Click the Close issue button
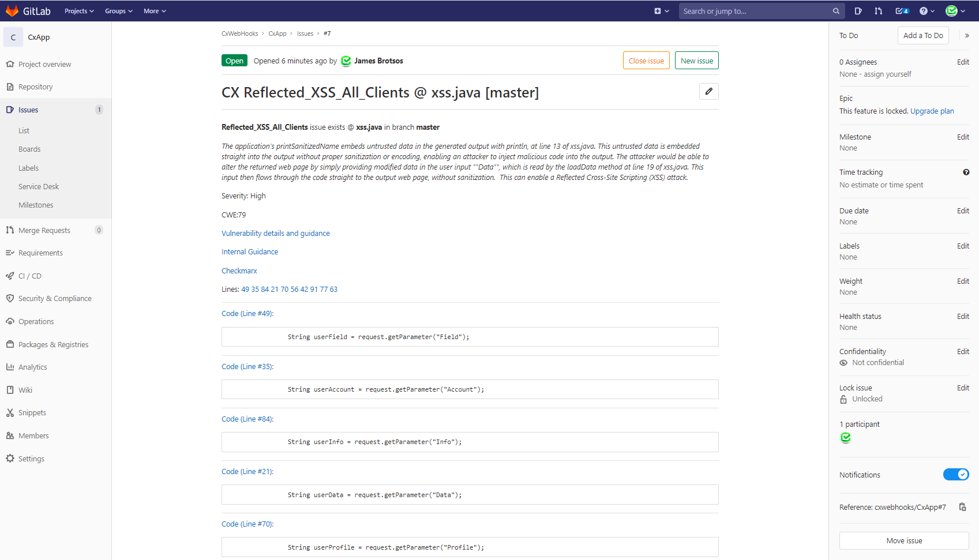 pyautogui.click(x=646, y=60)
